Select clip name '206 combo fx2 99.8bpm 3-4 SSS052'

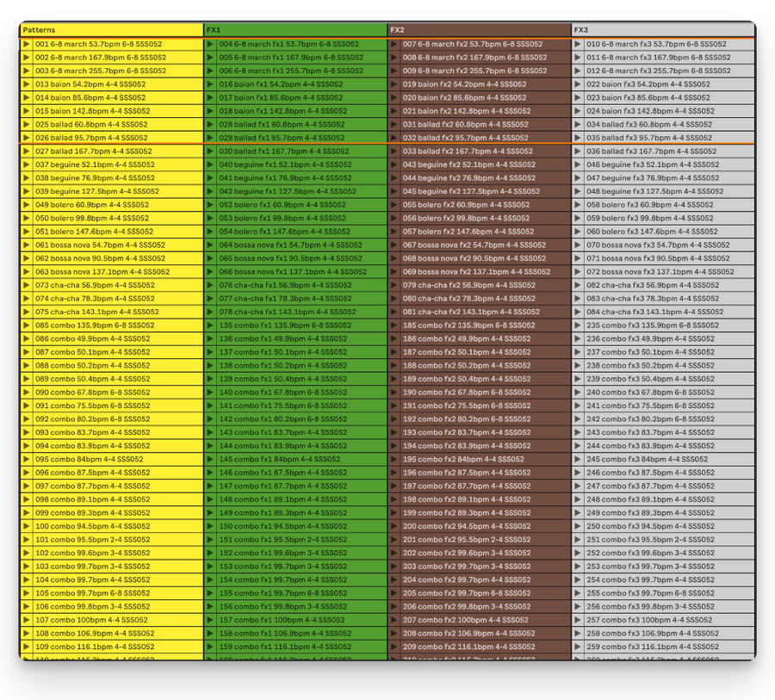[467, 606]
